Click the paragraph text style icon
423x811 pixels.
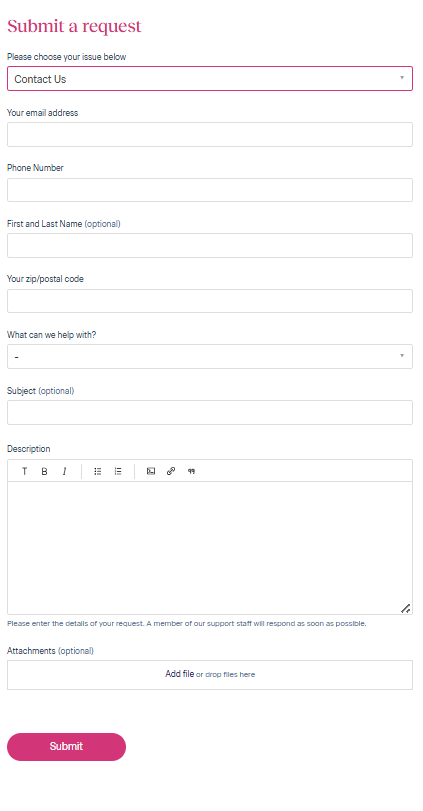click(24, 471)
